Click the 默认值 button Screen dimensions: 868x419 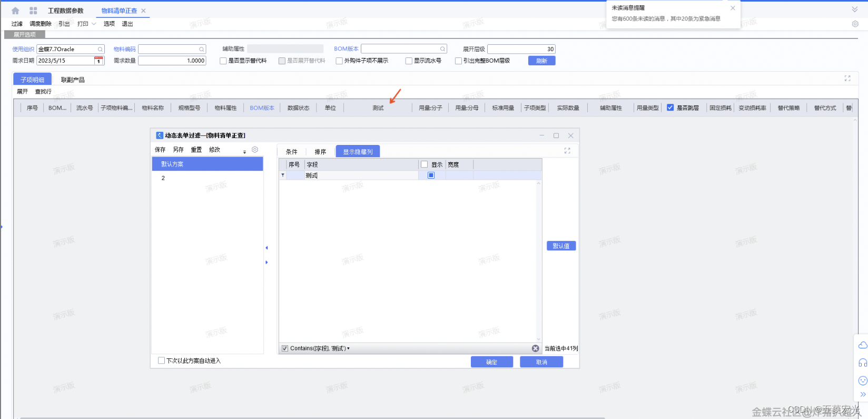[x=561, y=246]
